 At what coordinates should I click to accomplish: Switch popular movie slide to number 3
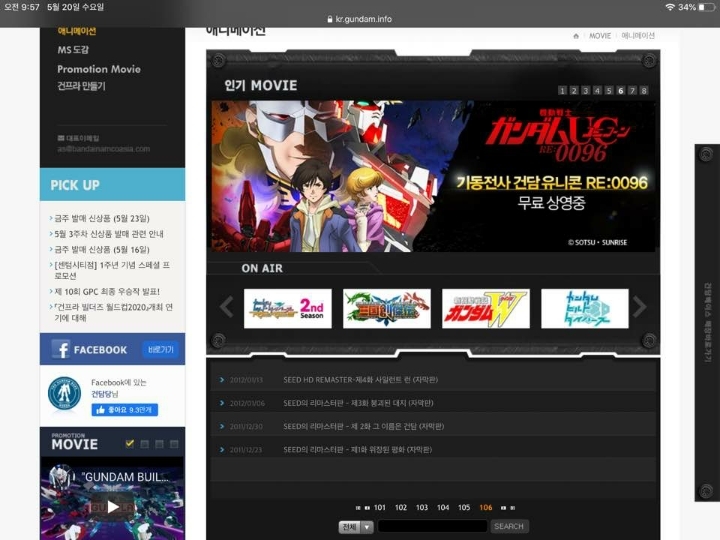[585, 90]
